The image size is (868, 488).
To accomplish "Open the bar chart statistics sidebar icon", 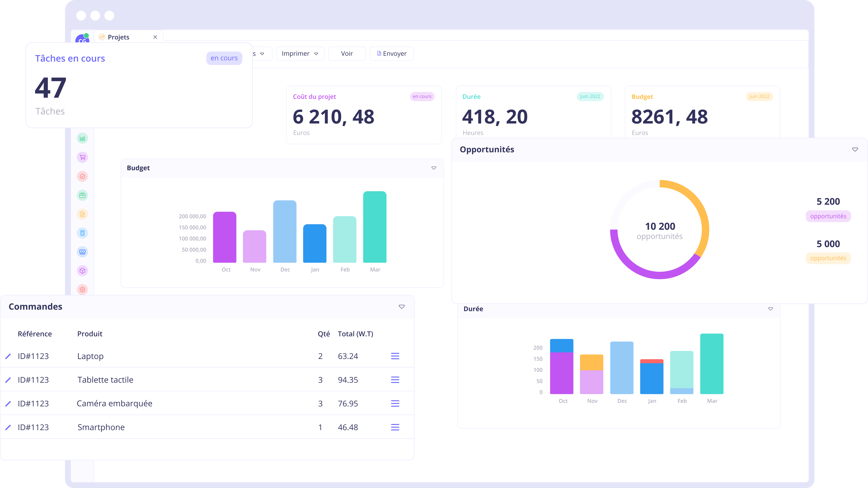I will (x=82, y=138).
